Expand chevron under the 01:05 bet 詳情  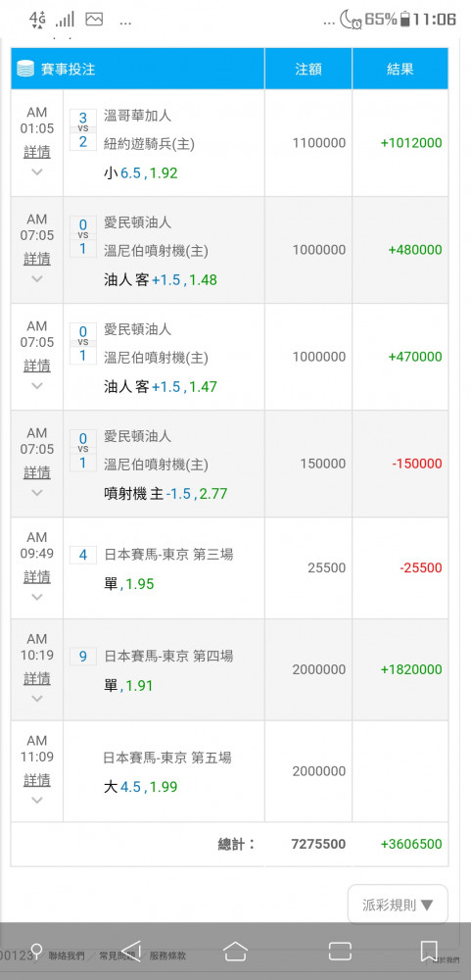pos(37,171)
